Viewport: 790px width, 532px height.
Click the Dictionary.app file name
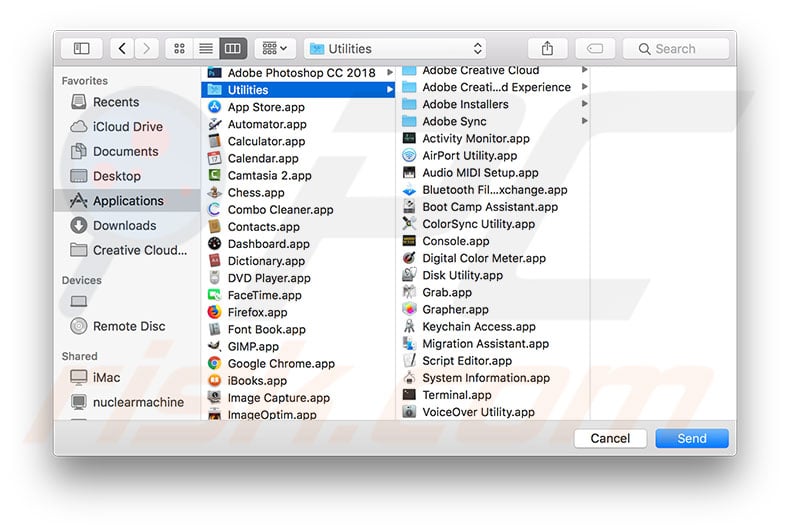click(266, 261)
